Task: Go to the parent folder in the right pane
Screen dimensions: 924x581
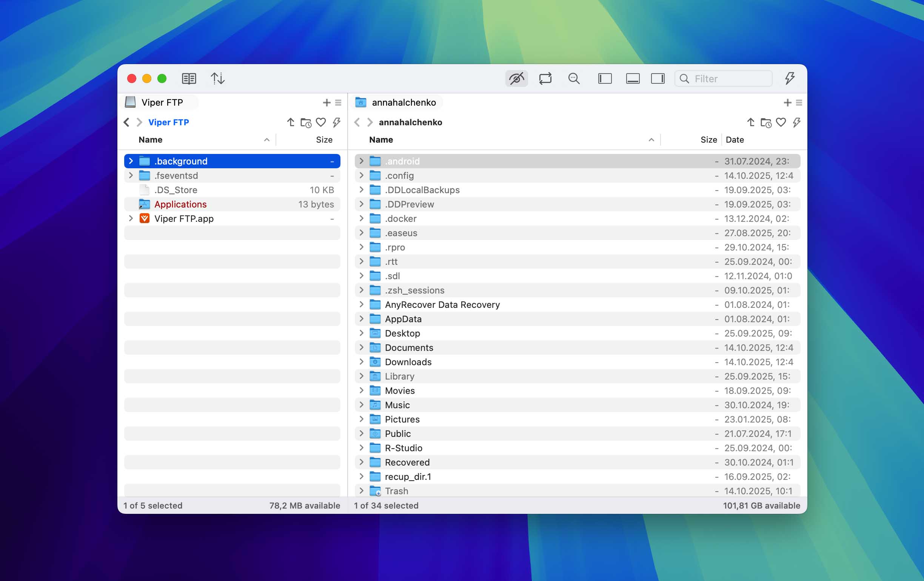Action: pyautogui.click(x=750, y=122)
